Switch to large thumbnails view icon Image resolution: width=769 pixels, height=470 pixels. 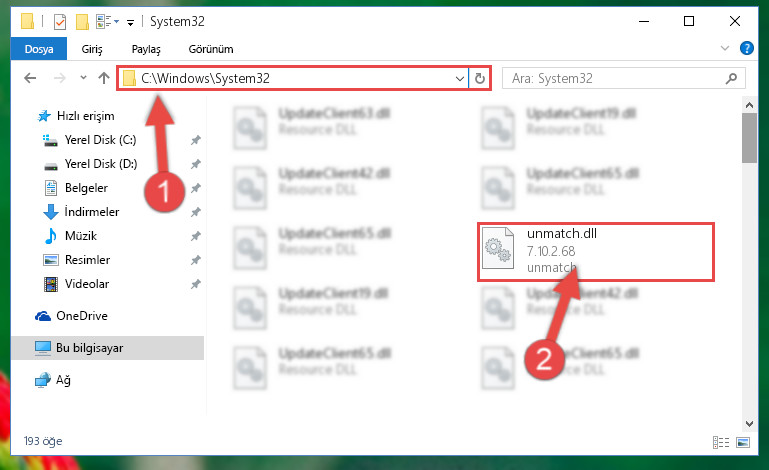pos(743,443)
